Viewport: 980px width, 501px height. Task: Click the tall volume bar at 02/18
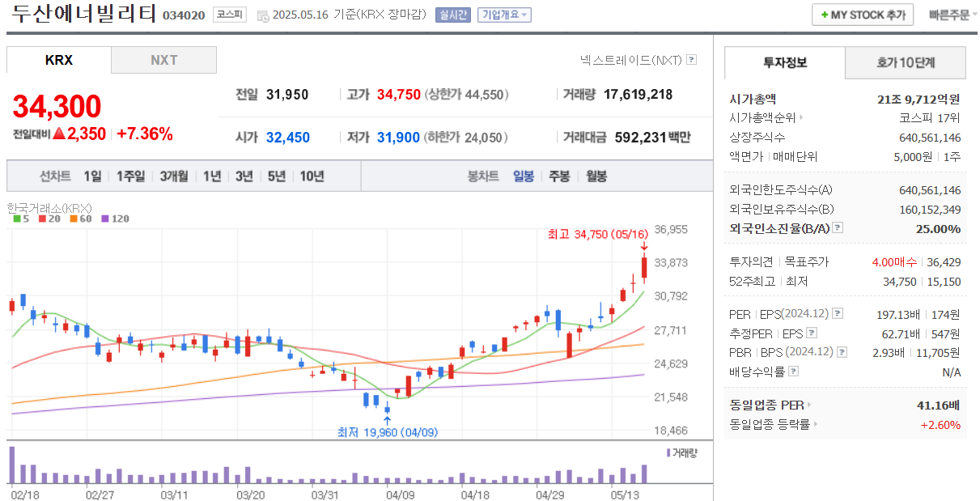12,464
